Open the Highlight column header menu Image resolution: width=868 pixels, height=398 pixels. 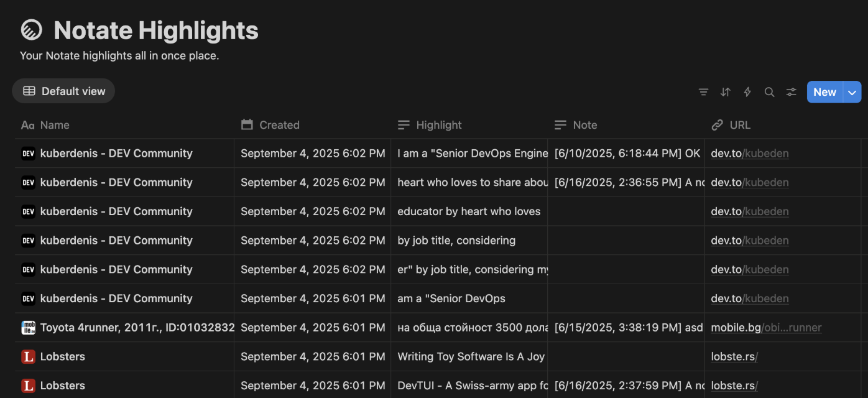coord(438,125)
